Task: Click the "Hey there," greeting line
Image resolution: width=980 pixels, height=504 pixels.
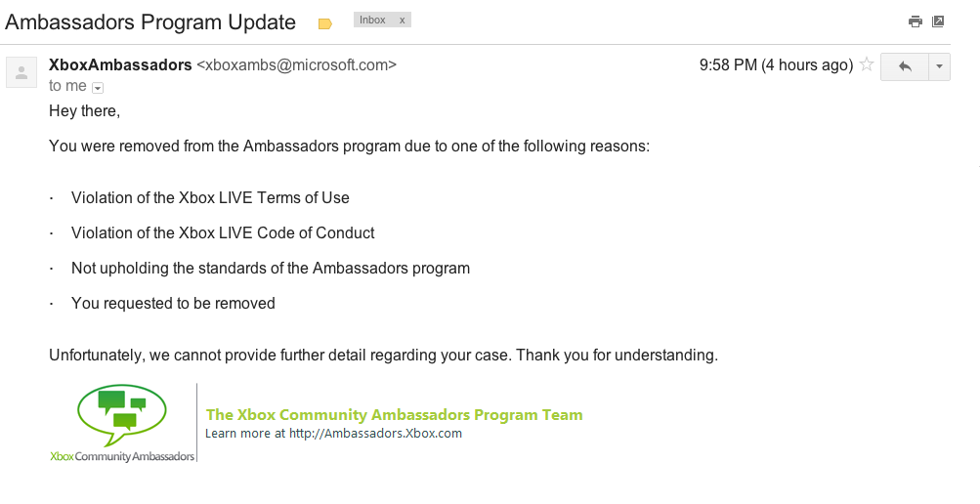Action: point(84,111)
